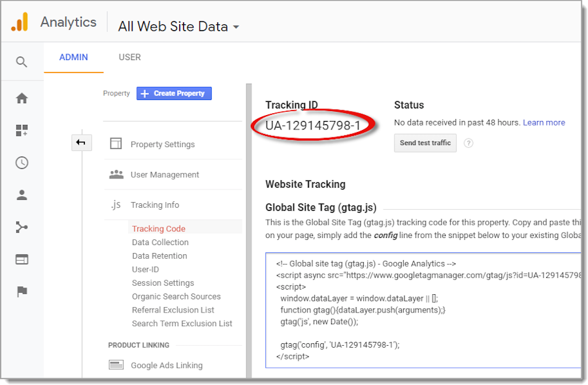Click the "No data received in past 48 hours" text

pos(457,122)
